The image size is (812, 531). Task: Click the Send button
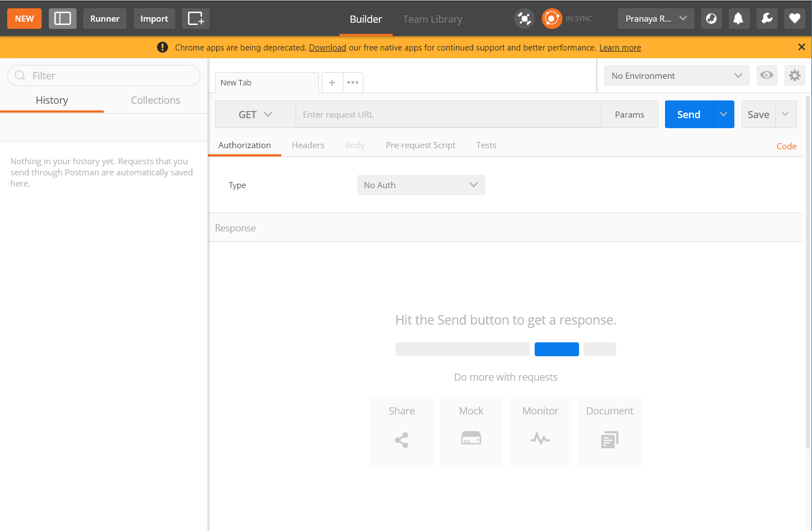688,114
